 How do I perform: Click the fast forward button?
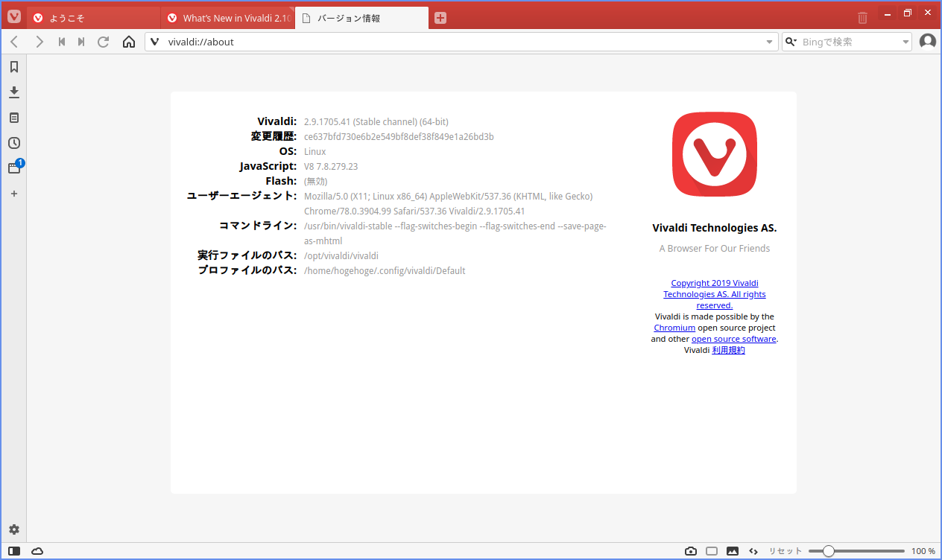click(81, 42)
